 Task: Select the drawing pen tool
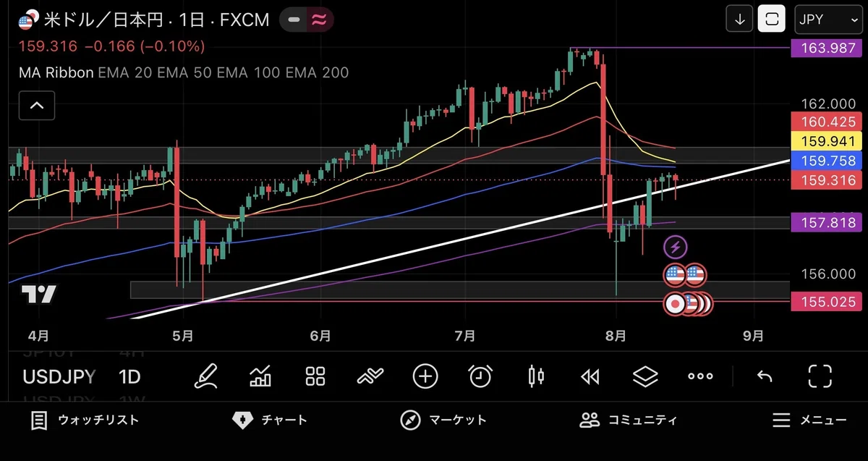[x=206, y=376]
